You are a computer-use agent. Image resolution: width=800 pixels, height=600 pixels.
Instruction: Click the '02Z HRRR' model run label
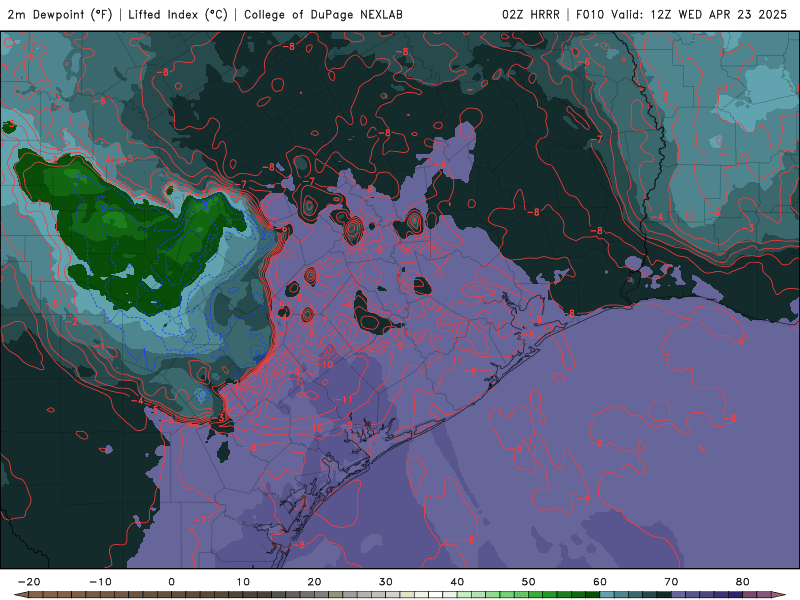tap(531, 15)
